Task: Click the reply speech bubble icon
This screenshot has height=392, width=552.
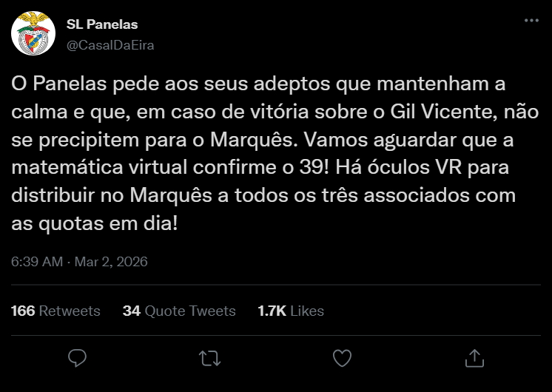Action: click(78, 358)
